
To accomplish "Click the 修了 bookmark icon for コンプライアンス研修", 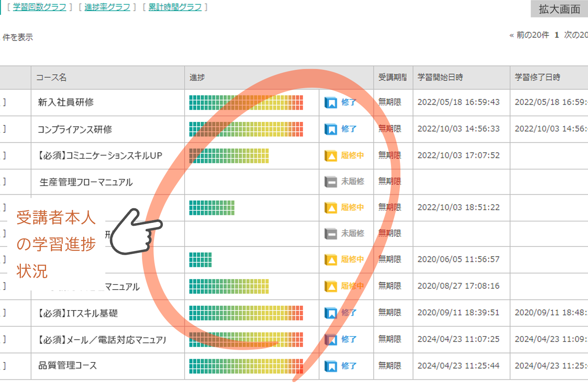I will (x=330, y=129).
